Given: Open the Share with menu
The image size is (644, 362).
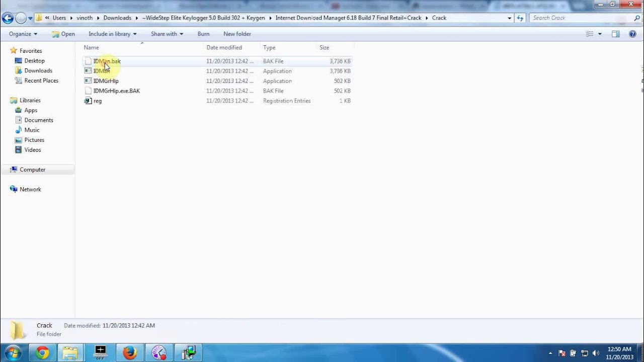Looking at the screenshot, I should pos(167,34).
